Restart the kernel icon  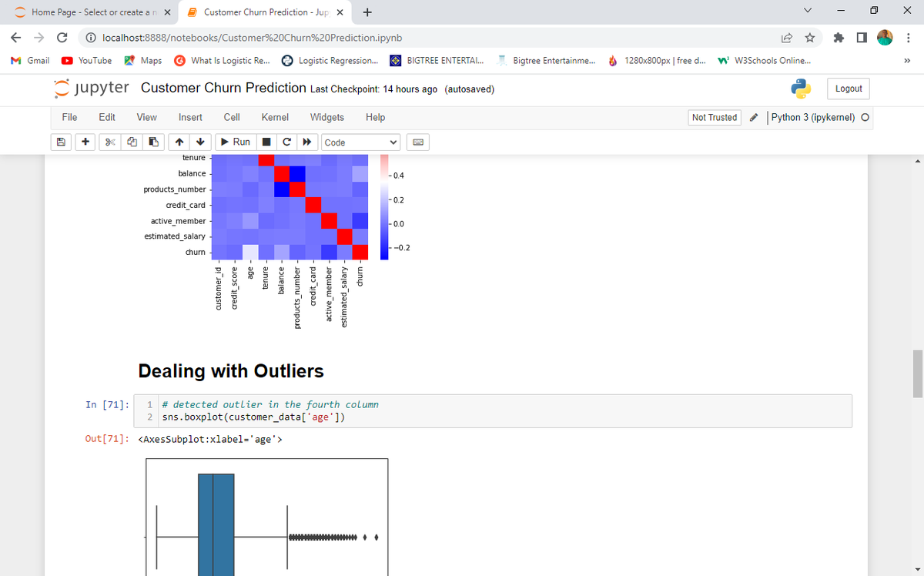tap(286, 142)
